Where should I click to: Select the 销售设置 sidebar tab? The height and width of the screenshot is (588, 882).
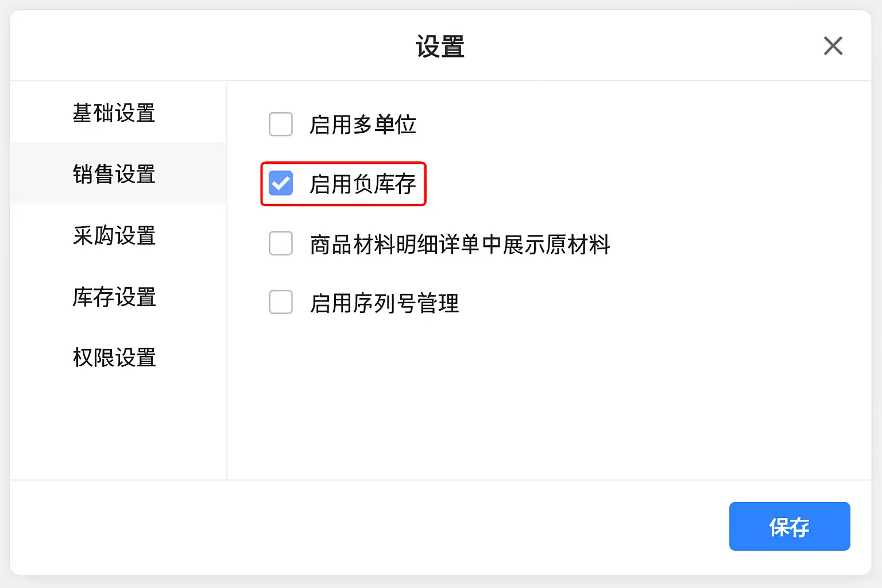point(114,174)
